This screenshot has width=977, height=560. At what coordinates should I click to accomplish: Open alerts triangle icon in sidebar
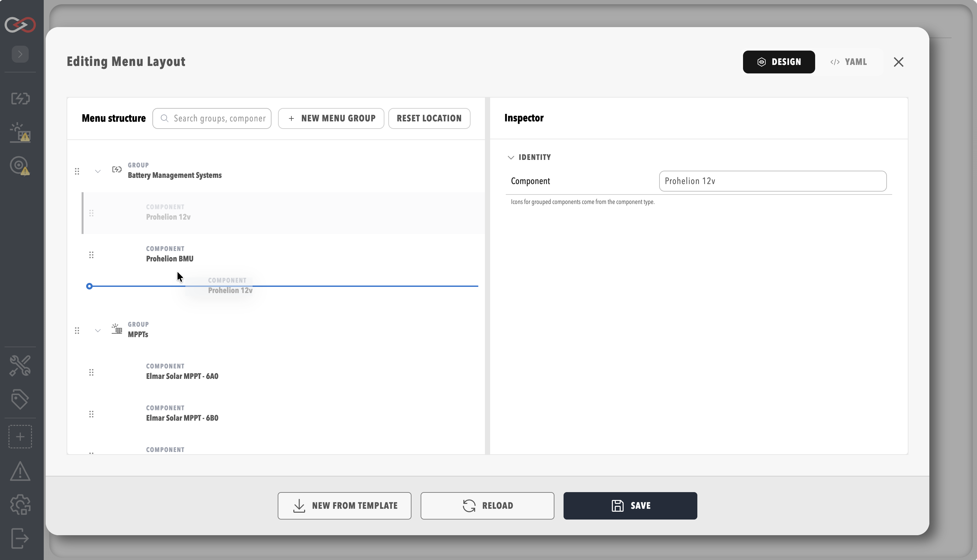(20, 471)
